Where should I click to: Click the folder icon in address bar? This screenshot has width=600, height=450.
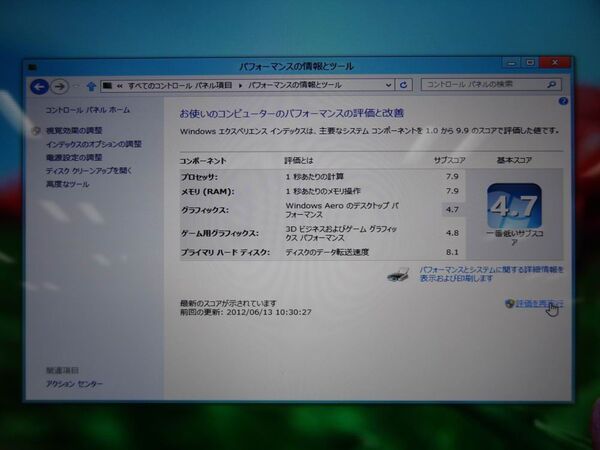[x=108, y=85]
